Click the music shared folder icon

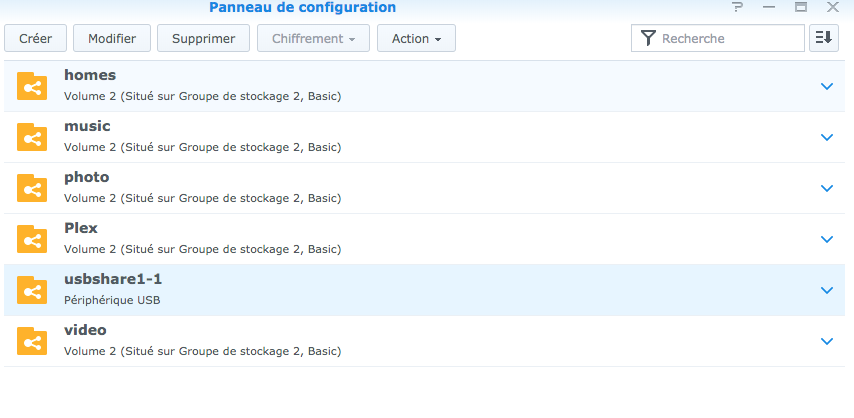[33, 137]
